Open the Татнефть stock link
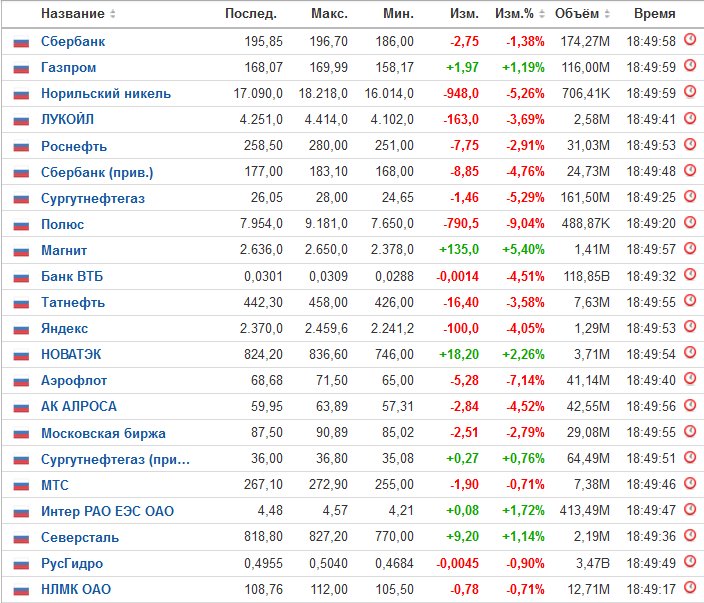The image size is (704, 603). pos(73,303)
